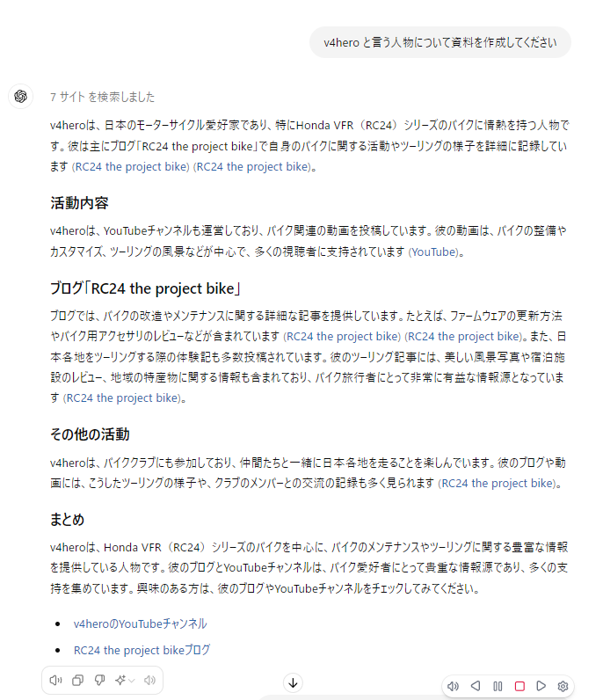
Task: Click the greyed speaker icon in response toolbar
Action: click(x=149, y=680)
